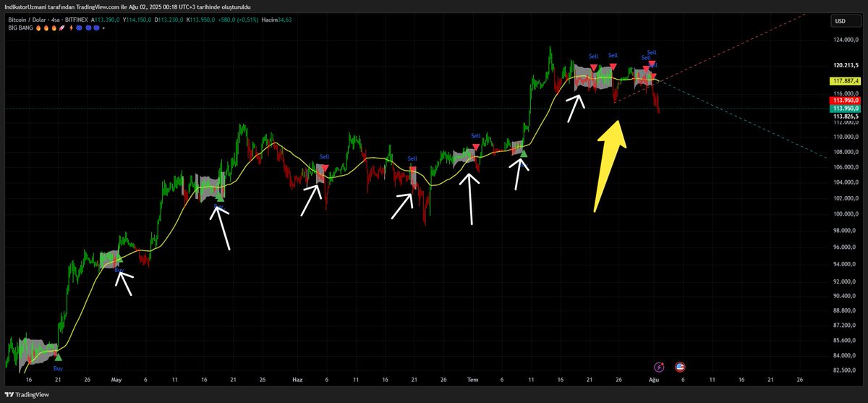Click the Haz label on time axis

point(297,379)
